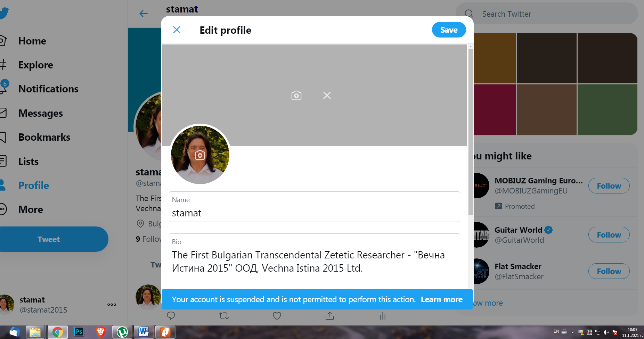Click into the Name field

point(315,207)
